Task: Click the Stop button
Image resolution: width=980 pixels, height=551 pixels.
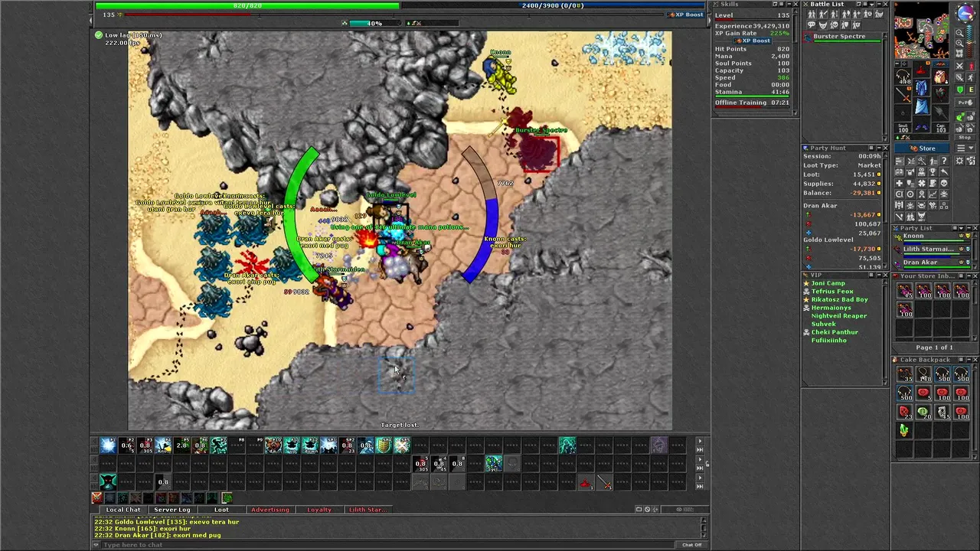Action: (x=965, y=138)
